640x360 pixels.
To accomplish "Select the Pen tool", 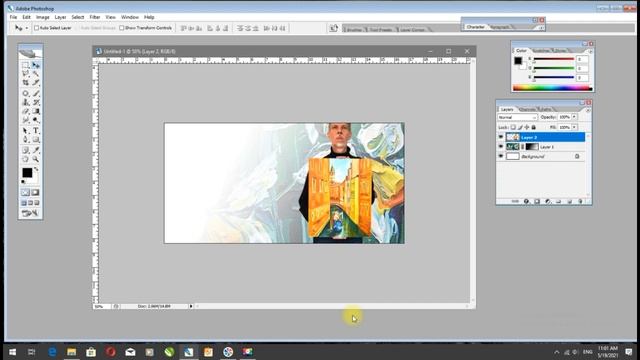I will coord(26,140).
